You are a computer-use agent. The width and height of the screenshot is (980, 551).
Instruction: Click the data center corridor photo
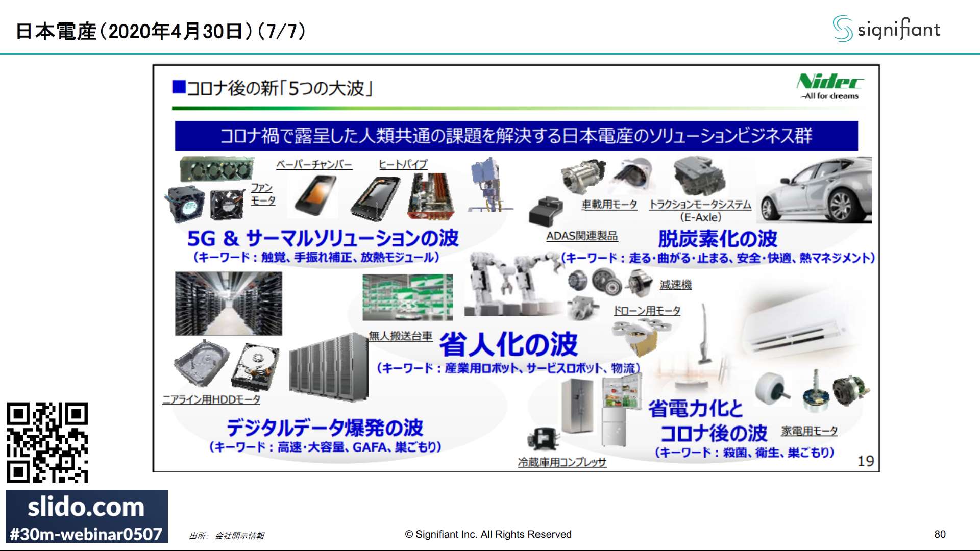(228, 304)
